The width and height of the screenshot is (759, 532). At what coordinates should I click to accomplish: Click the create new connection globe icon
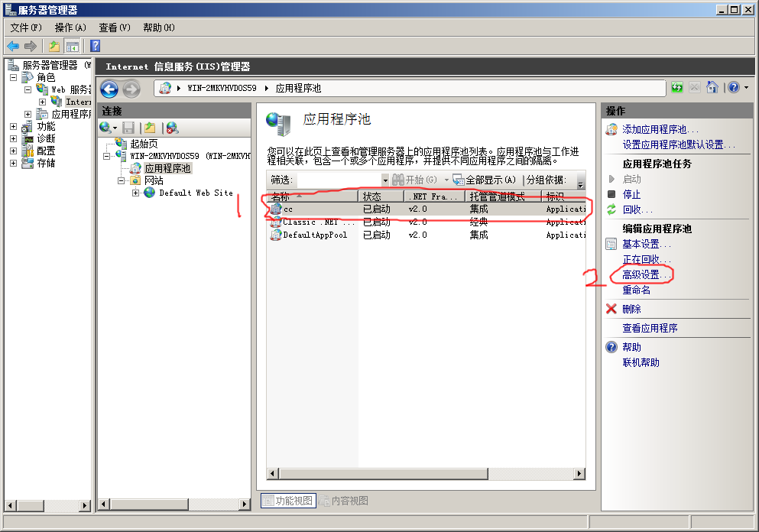(105, 128)
